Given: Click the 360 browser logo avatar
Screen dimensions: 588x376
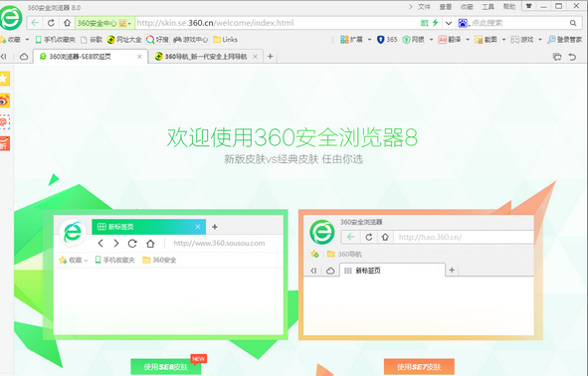Looking at the screenshot, I should pyautogui.click(x=11, y=18).
